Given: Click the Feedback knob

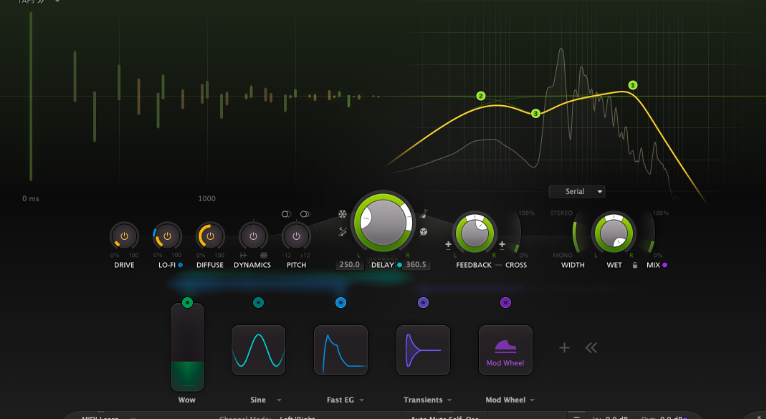Looking at the screenshot, I should [x=474, y=233].
